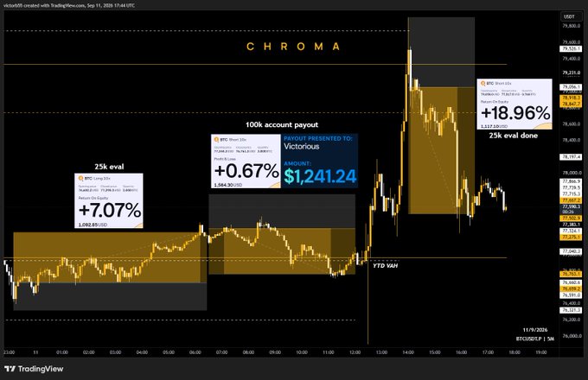
Task: Click the white 78,197.4 price tag
Action: (x=571, y=157)
